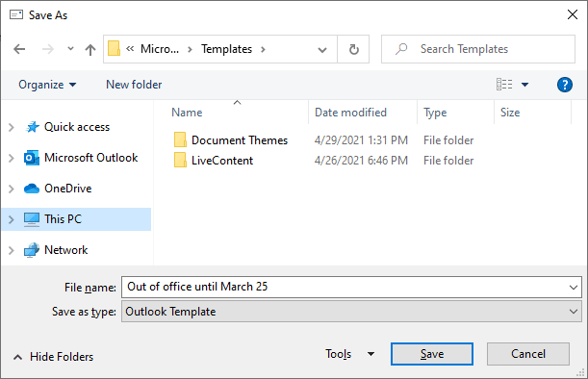
Task: Expand the This PC tree node
Action: point(12,219)
